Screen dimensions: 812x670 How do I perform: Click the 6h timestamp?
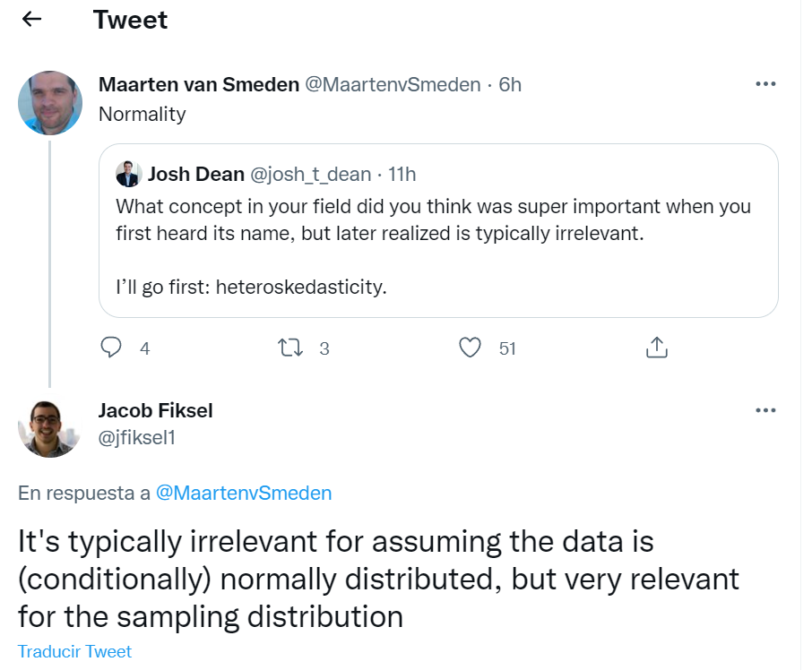pos(510,85)
